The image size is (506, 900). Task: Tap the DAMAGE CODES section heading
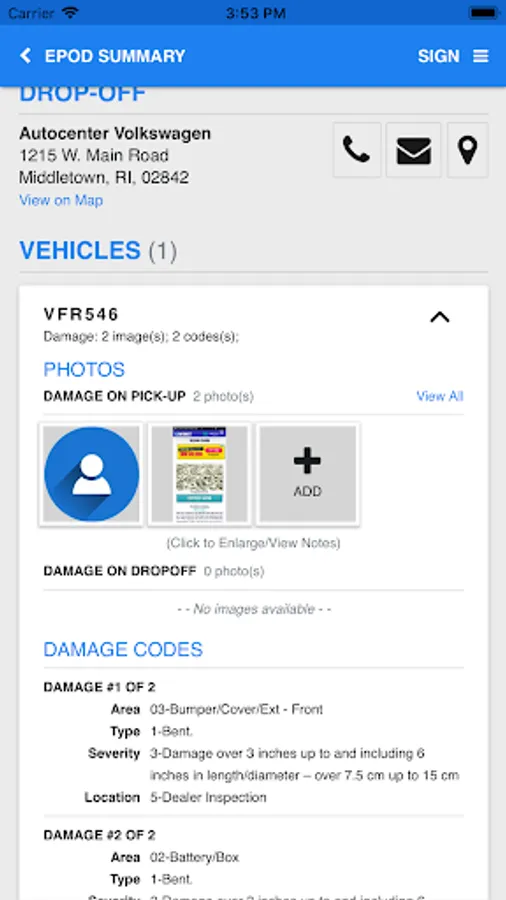click(123, 649)
